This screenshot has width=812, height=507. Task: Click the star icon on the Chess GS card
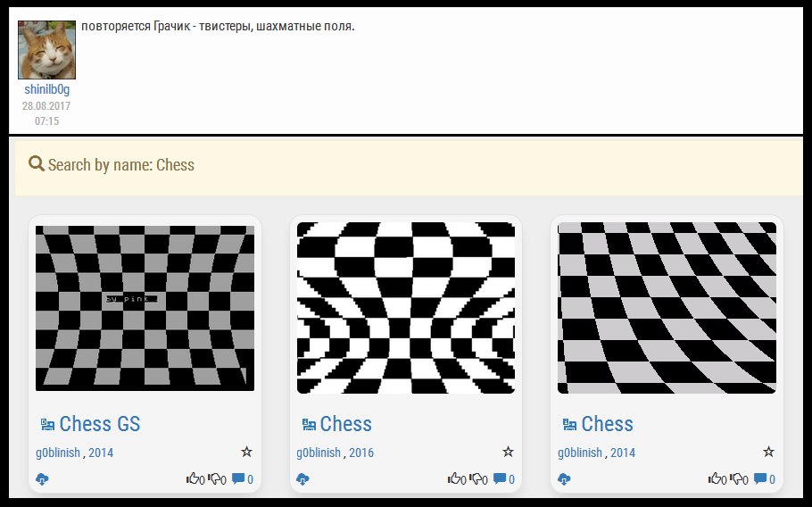pos(247,453)
